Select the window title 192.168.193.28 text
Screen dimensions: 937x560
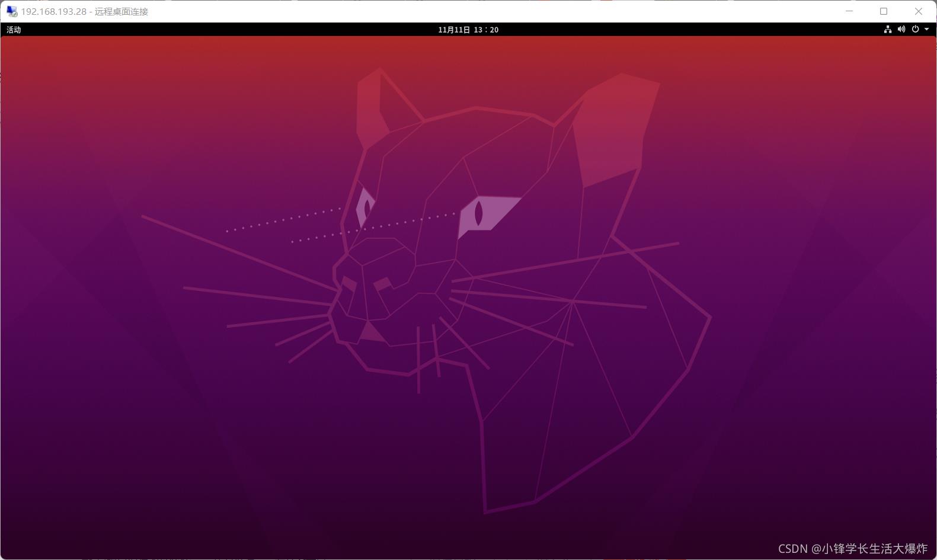coord(54,12)
